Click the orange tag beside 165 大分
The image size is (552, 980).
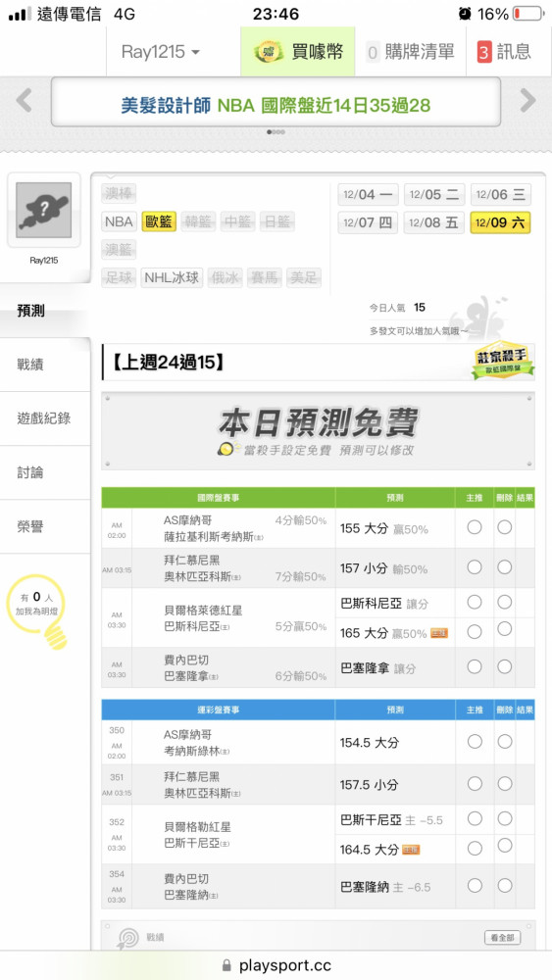[x=439, y=633]
